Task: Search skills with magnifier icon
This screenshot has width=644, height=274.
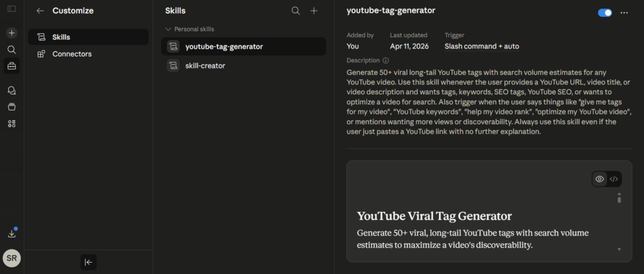Action: click(x=296, y=11)
